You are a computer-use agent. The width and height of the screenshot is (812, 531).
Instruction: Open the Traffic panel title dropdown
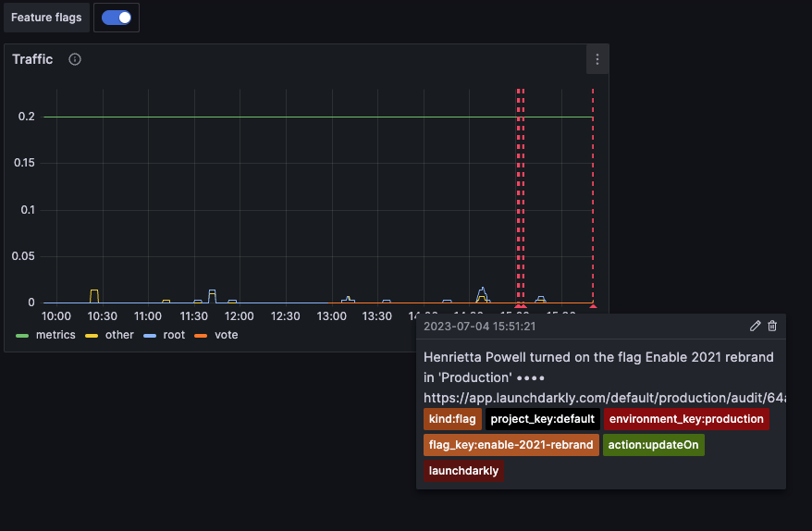32,59
